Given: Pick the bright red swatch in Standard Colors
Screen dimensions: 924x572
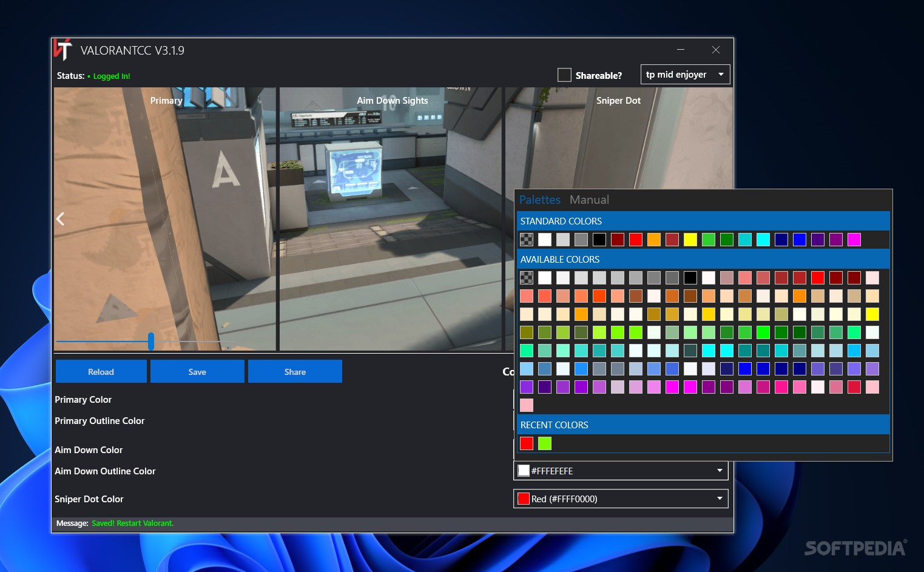Looking at the screenshot, I should pyautogui.click(x=636, y=240).
